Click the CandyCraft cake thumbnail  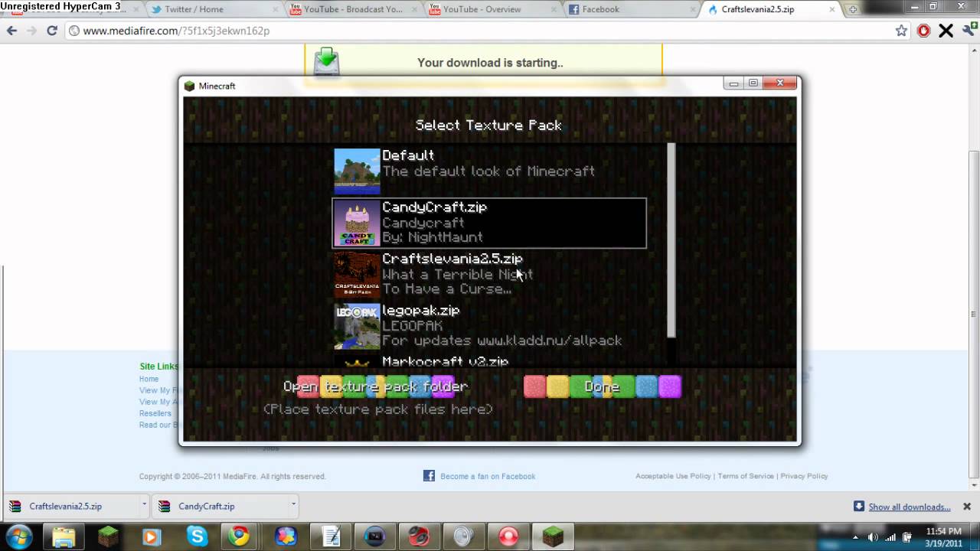(357, 223)
